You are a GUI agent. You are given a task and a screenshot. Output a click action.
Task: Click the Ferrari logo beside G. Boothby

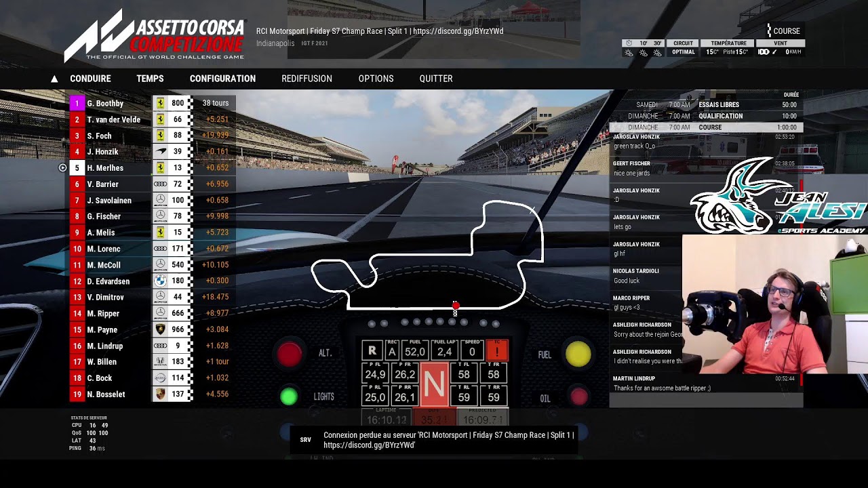click(x=161, y=103)
